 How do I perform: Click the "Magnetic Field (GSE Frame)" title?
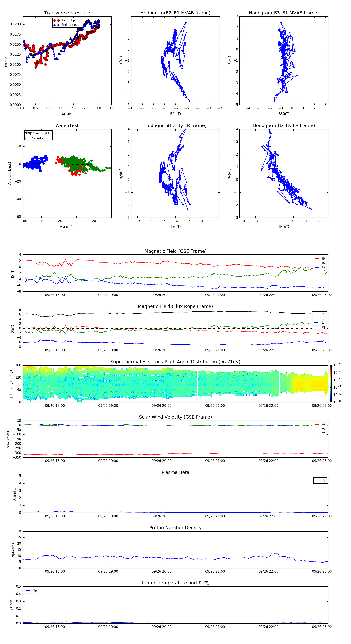tap(175, 251)
